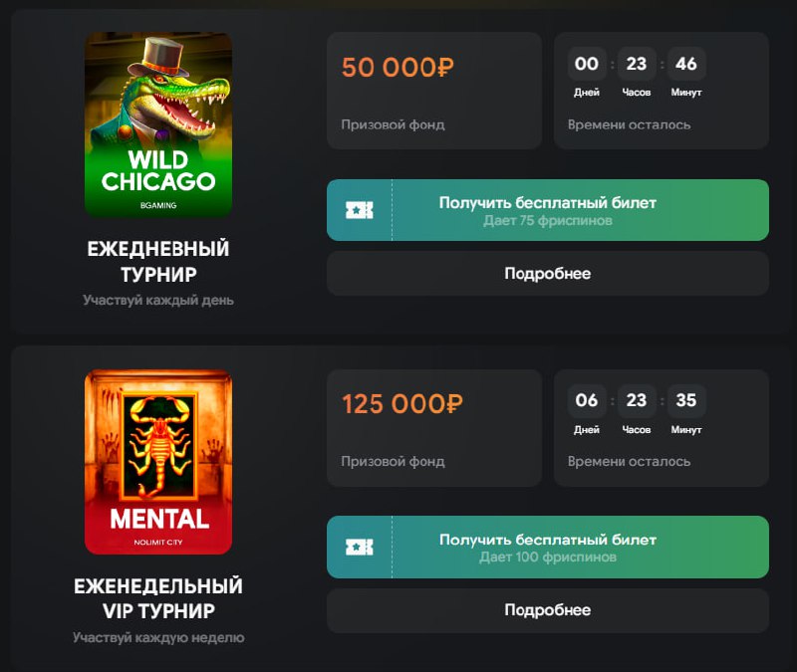Click the ЕЖЕНЕДЕЛЬНЫЙ VIP ТУРНИР title
The width and height of the screenshot is (797, 672).
point(158,598)
